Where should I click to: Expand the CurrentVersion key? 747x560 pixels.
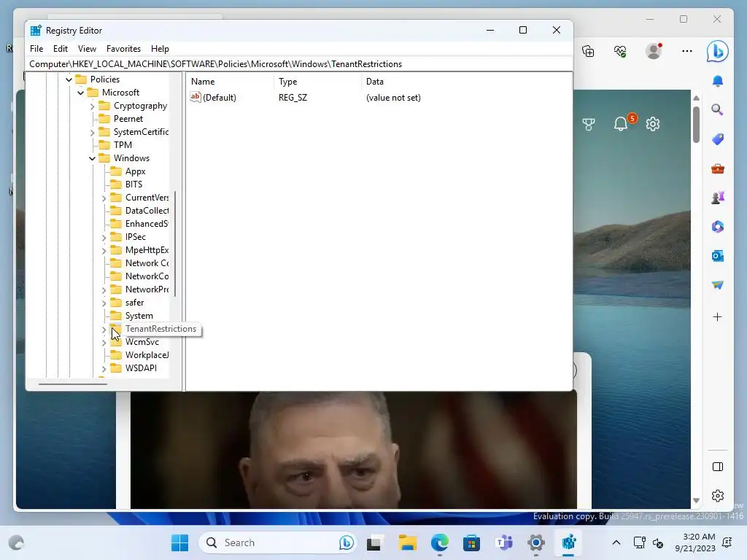click(104, 198)
